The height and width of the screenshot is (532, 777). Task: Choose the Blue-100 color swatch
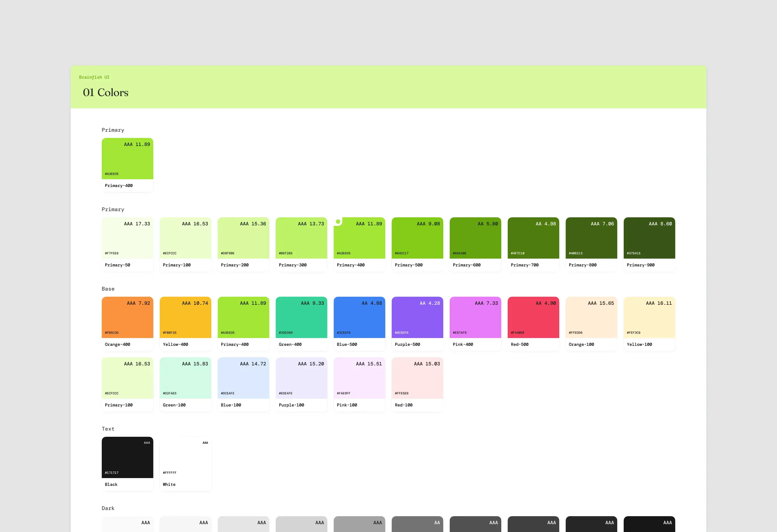coord(244,384)
